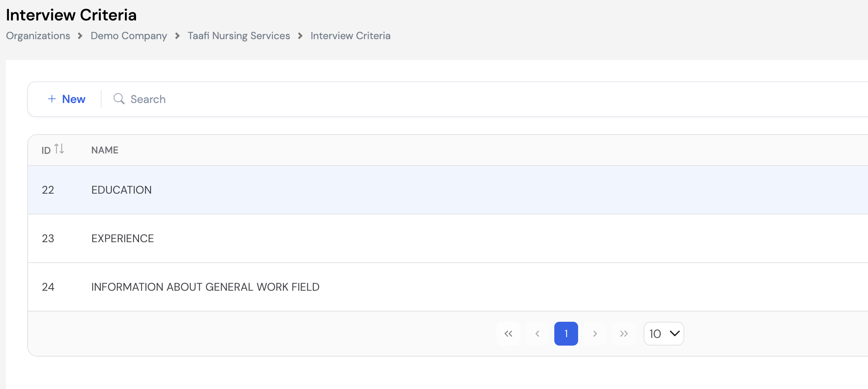The image size is (868, 389).
Task: Click ID cell 24
Action: (x=48, y=287)
